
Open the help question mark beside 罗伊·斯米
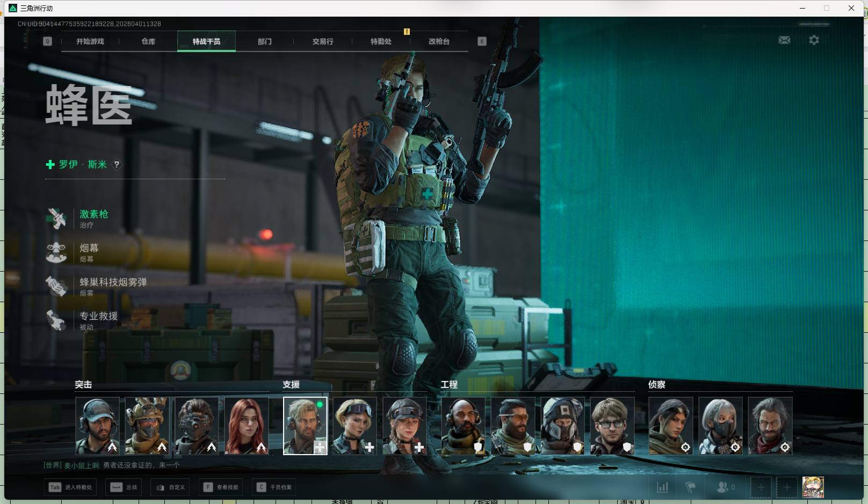117,165
